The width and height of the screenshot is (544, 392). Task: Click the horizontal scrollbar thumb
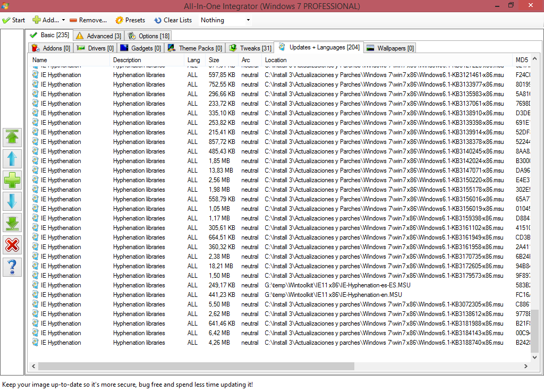pyautogui.click(x=196, y=366)
